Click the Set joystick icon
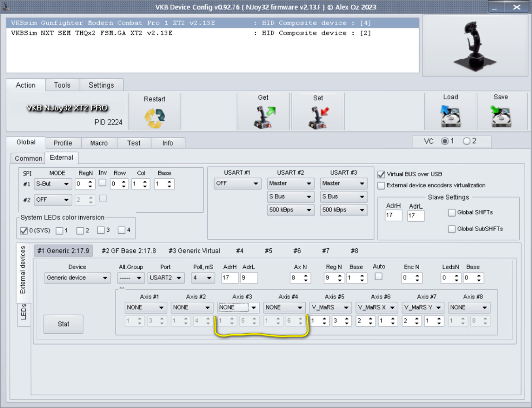Screen dimensions: 532x408 tap(318, 117)
